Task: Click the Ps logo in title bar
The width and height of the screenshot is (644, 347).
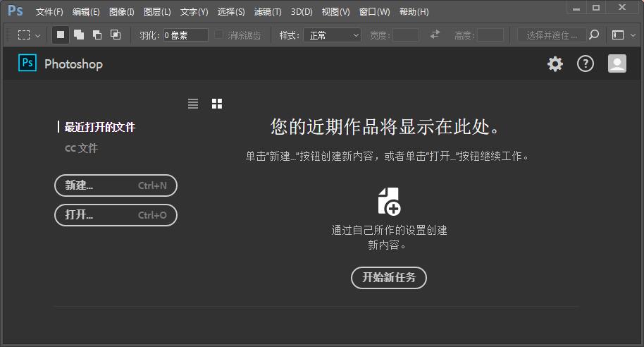Action: [x=16, y=11]
